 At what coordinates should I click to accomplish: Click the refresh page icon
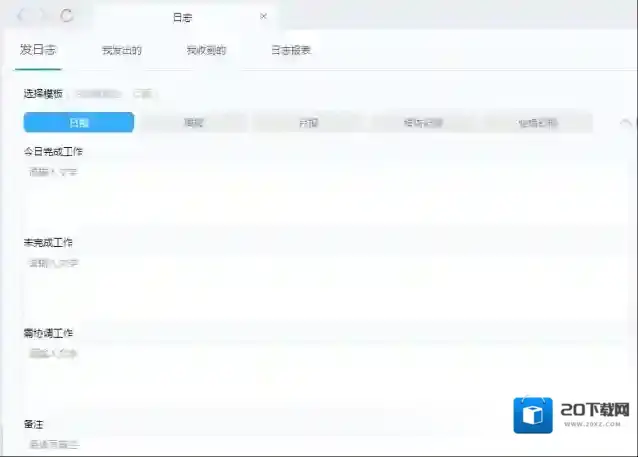pos(66,16)
